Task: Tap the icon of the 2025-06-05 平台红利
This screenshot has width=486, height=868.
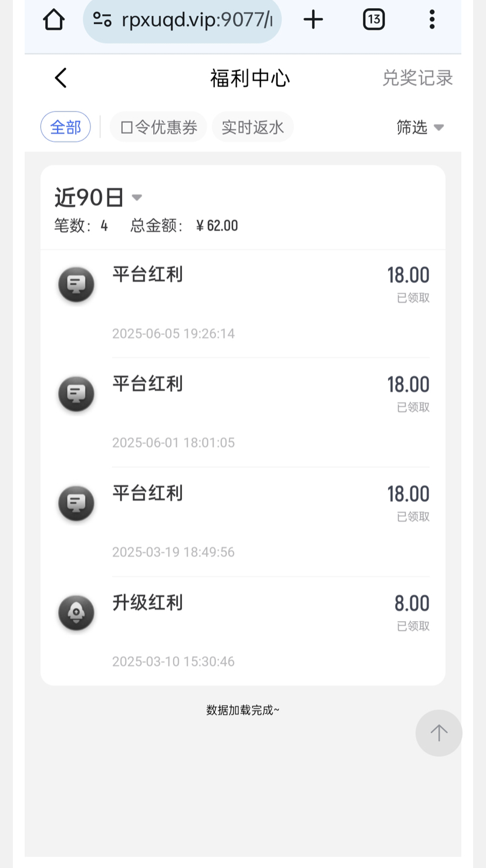Action: [76, 284]
